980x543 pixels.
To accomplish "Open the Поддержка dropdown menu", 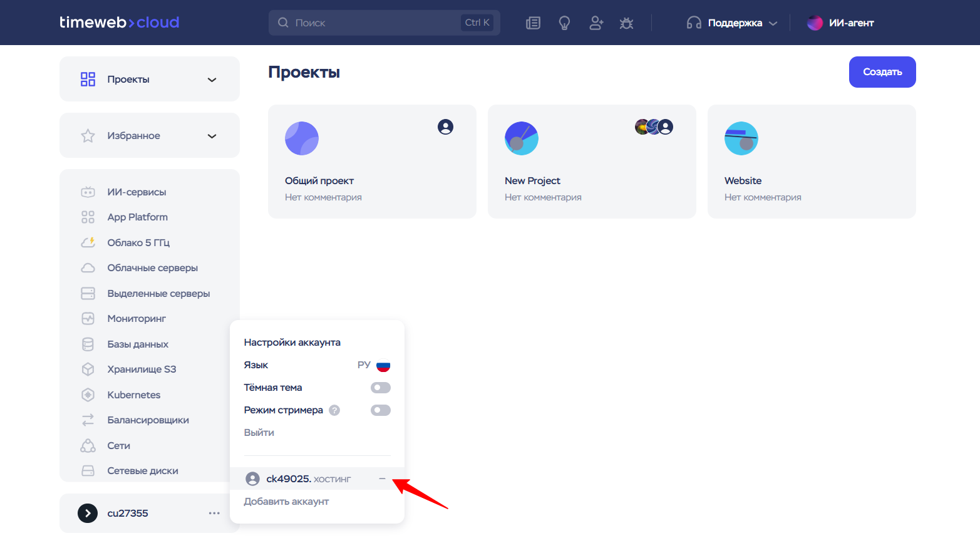I will (x=732, y=23).
